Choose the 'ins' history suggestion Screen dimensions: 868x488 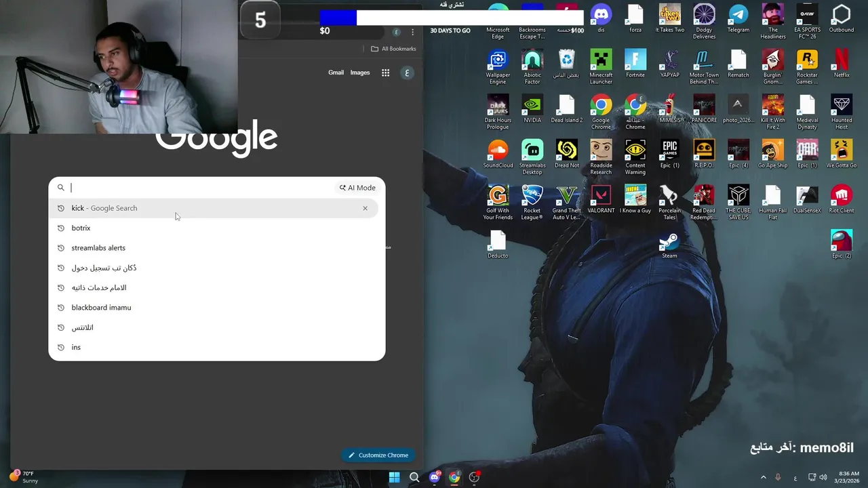pyautogui.click(x=213, y=347)
